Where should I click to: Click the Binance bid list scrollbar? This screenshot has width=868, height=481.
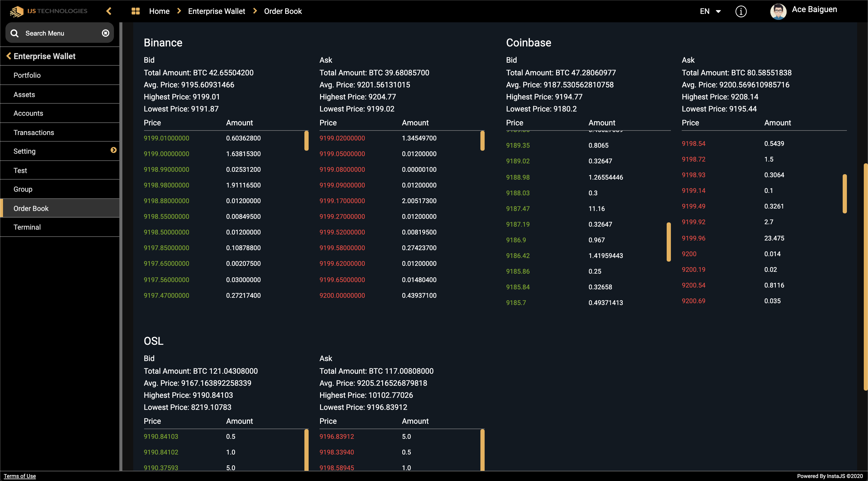(x=306, y=141)
